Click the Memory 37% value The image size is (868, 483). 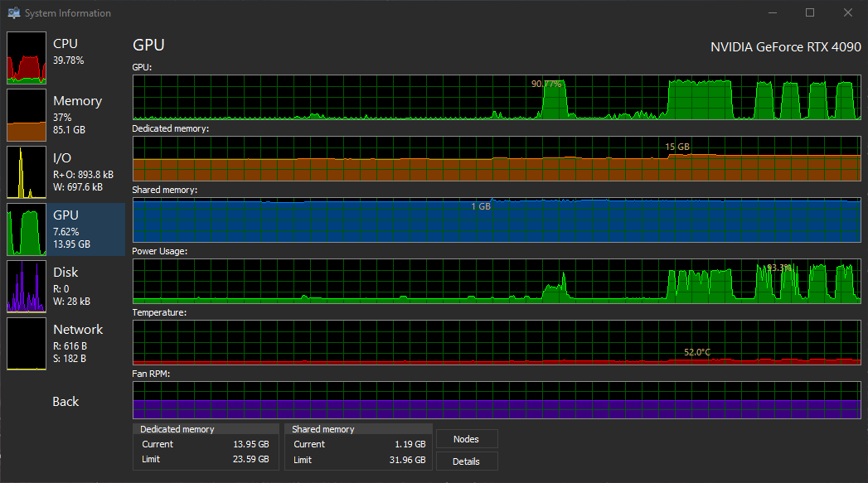point(62,118)
